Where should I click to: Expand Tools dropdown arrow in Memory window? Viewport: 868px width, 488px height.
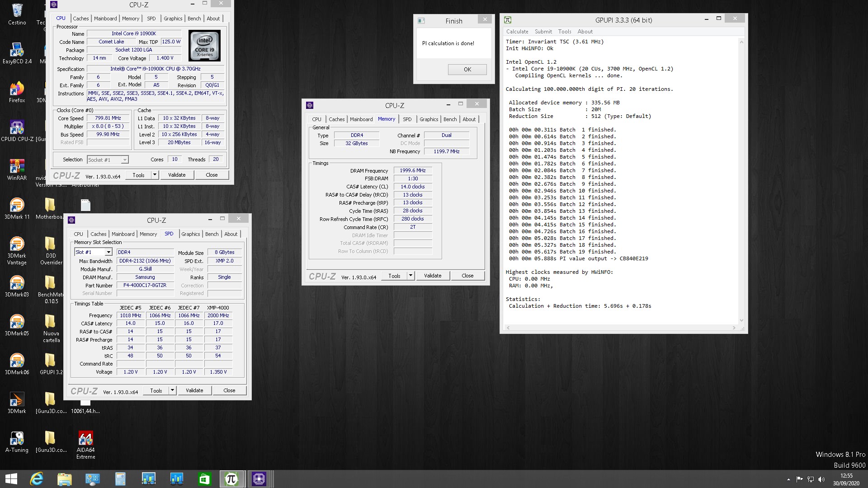click(x=410, y=276)
